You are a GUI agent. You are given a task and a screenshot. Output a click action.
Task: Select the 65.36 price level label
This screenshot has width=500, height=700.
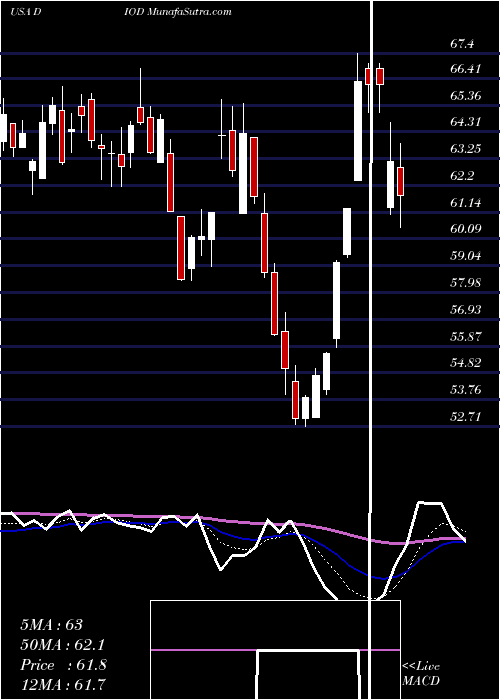click(x=466, y=96)
